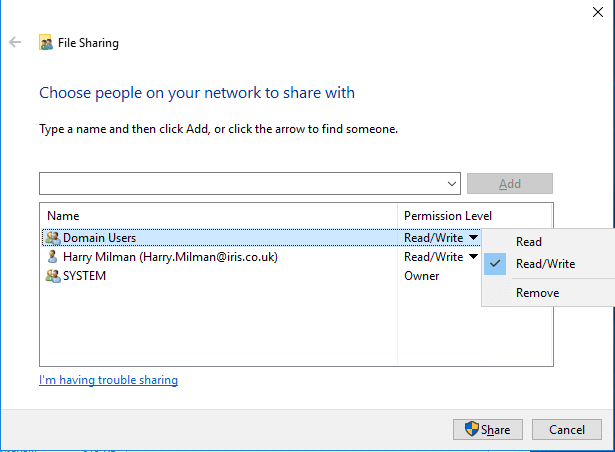This screenshot has width=615, height=452.
Task: Sort by the Name column header
Action: pos(218,216)
